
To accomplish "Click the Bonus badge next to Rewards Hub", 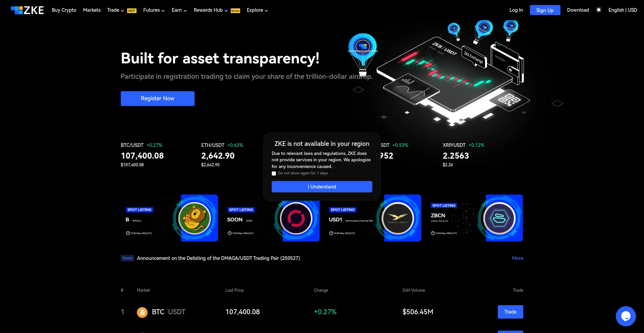I will tap(235, 11).
